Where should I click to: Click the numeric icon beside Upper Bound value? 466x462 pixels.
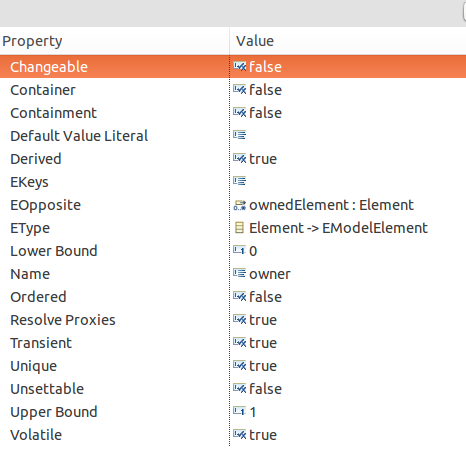pyautogui.click(x=239, y=411)
